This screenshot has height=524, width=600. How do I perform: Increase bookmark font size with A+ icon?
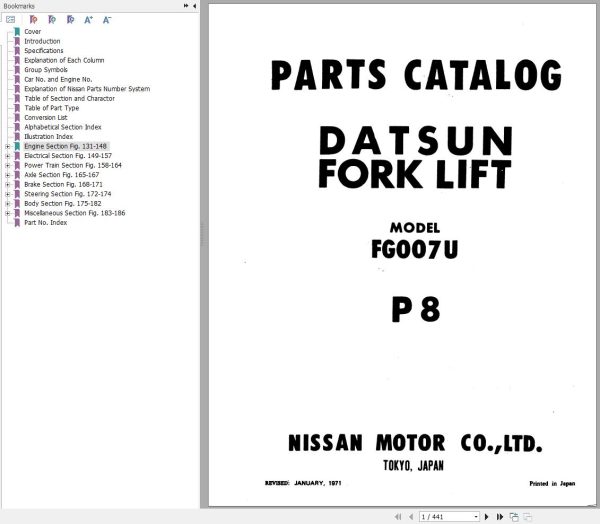click(88, 20)
